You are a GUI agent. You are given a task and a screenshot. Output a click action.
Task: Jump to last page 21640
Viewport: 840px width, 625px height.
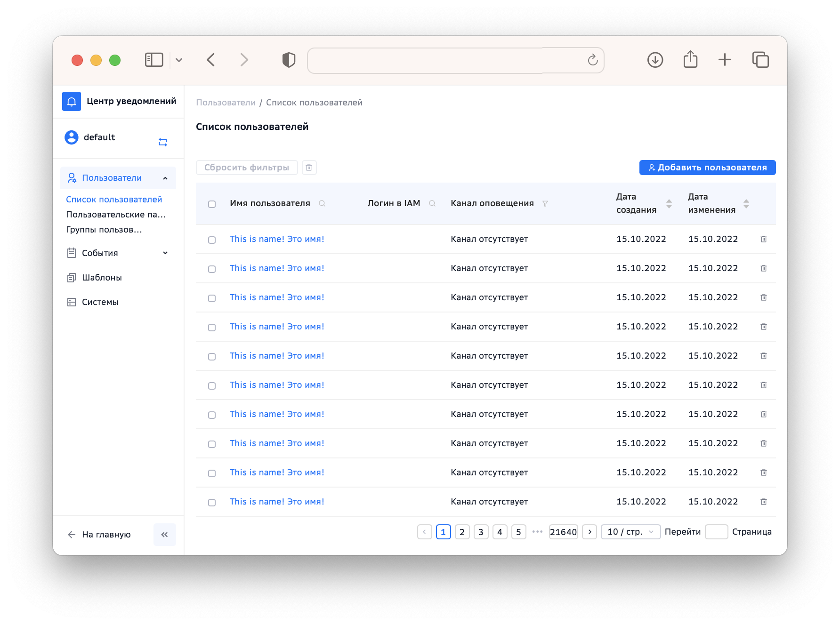[564, 532]
